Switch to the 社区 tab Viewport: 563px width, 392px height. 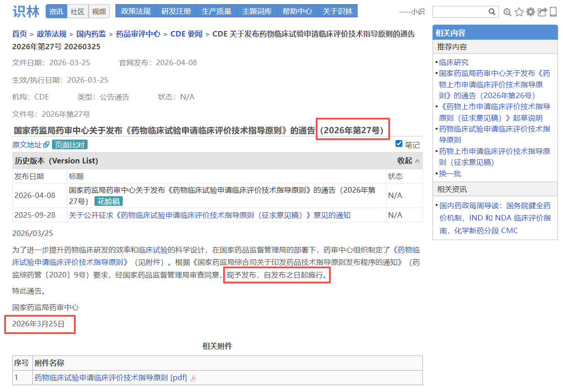78,11
